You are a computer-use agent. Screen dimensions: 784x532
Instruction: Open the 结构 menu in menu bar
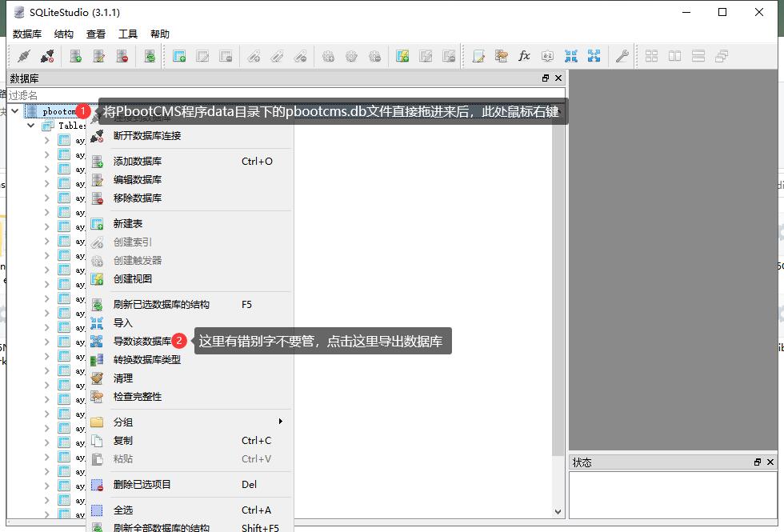[64, 34]
